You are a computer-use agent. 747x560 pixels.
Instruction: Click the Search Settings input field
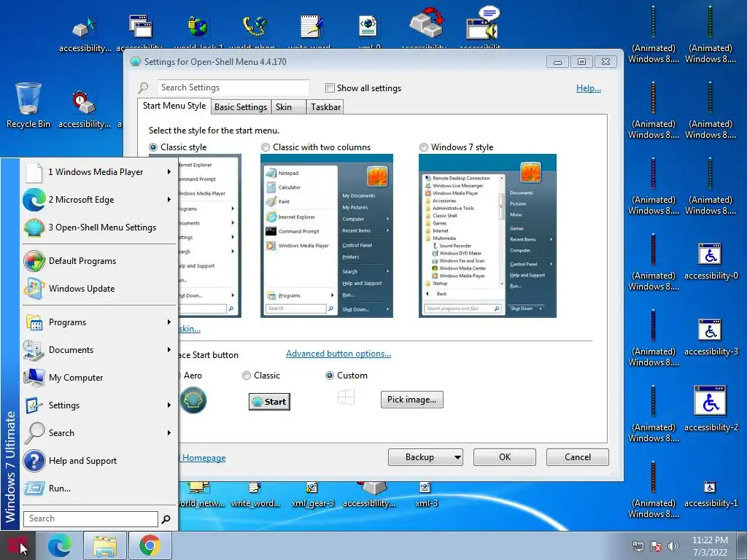233,87
